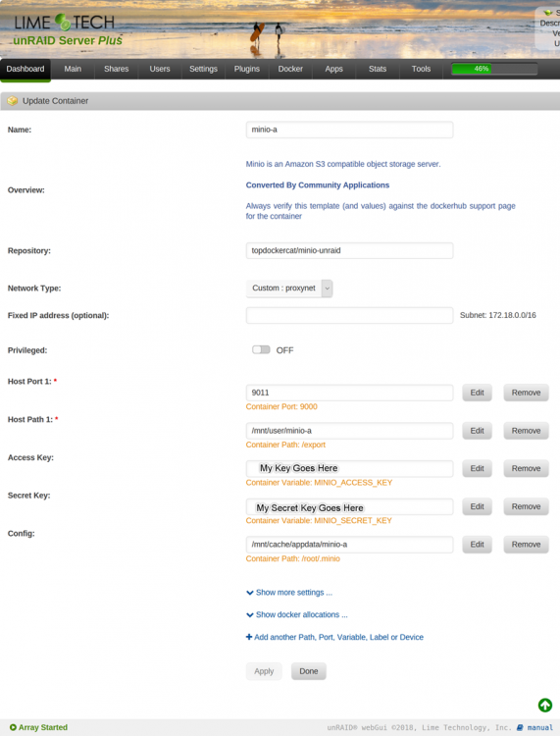Image resolution: width=560 pixels, height=736 pixels.
Task: Click the Fixed IP address field
Action: pos(349,315)
